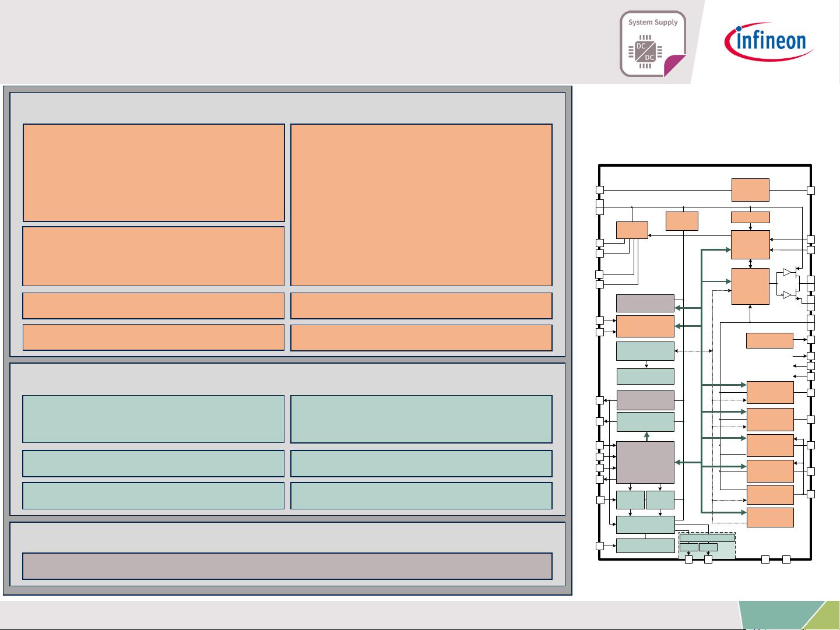This screenshot has width=840, height=630.
Task: Select the top-left teal box
Action: 153,419
